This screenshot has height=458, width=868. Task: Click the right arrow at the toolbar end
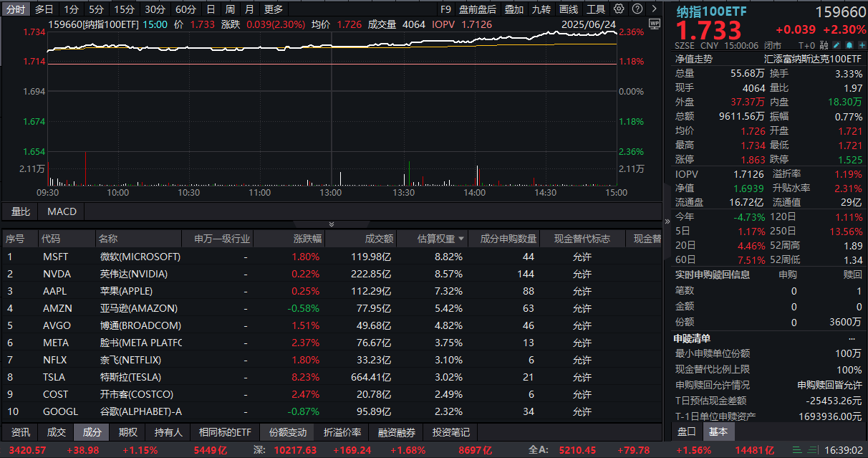(x=654, y=9)
